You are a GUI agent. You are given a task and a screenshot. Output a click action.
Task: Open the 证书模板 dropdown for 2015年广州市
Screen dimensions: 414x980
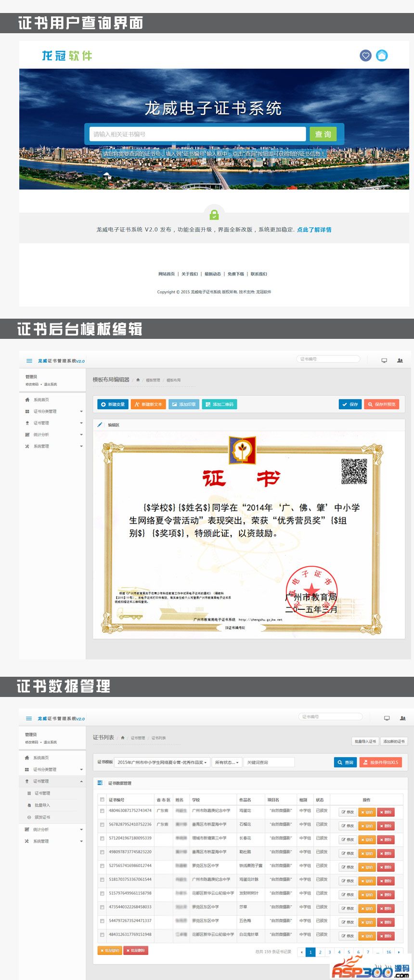coord(162,762)
